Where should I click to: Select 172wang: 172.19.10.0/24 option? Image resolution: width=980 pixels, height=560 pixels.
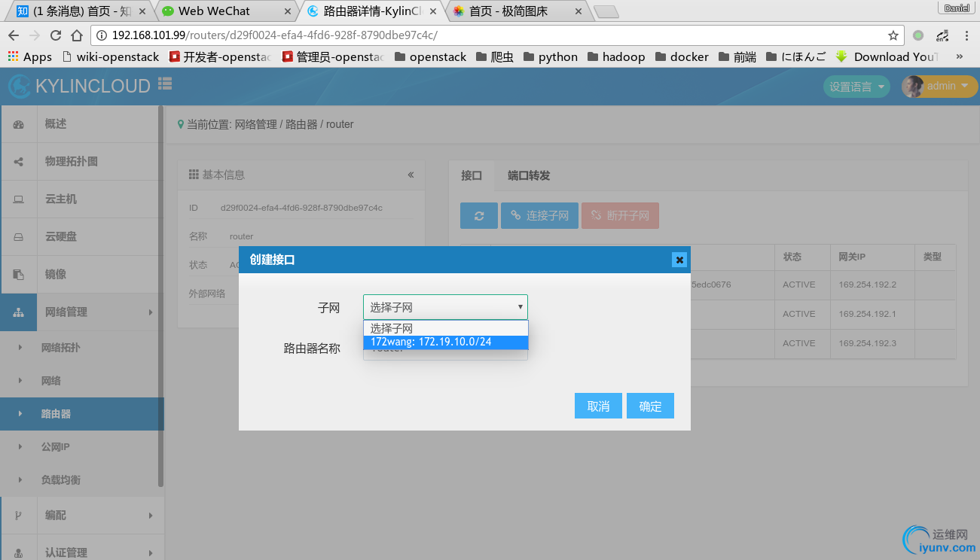click(x=446, y=342)
